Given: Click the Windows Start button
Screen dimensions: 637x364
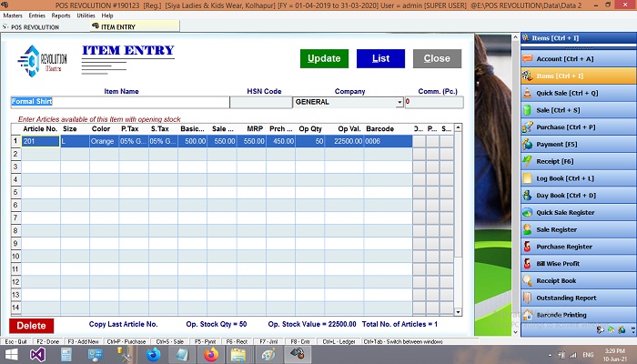Looking at the screenshot, I should coord(11,355).
